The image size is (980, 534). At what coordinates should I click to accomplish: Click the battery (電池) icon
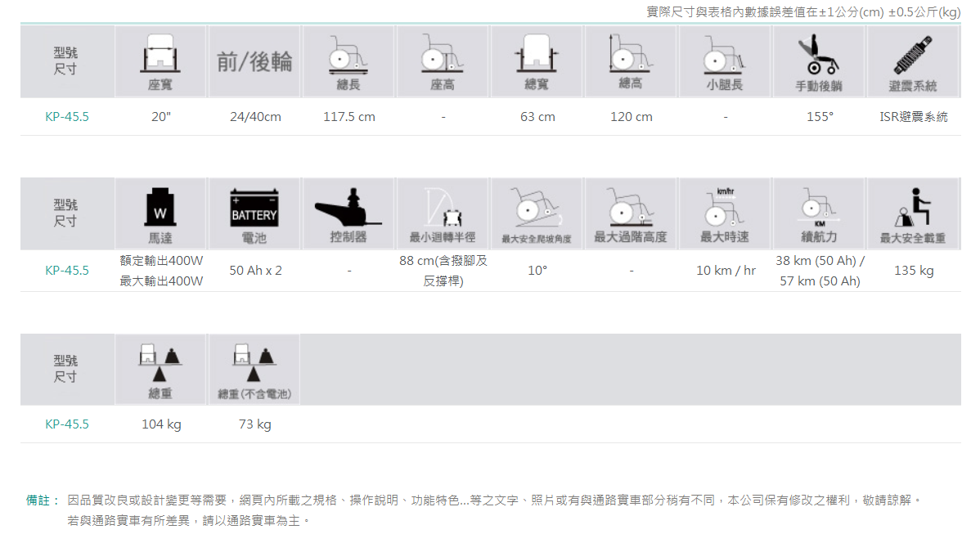pyautogui.click(x=254, y=208)
